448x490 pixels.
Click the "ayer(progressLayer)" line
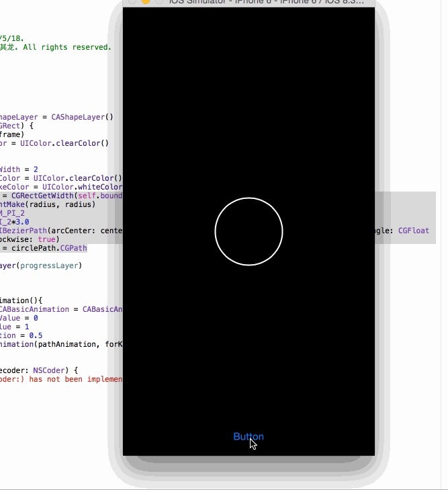point(41,266)
